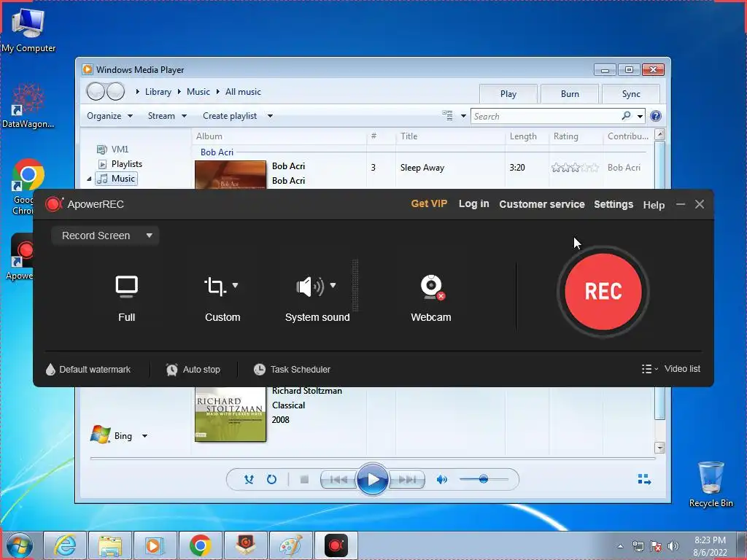
Task: Open the Create playlist dropdown arrow
Action: click(x=270, y=116)
